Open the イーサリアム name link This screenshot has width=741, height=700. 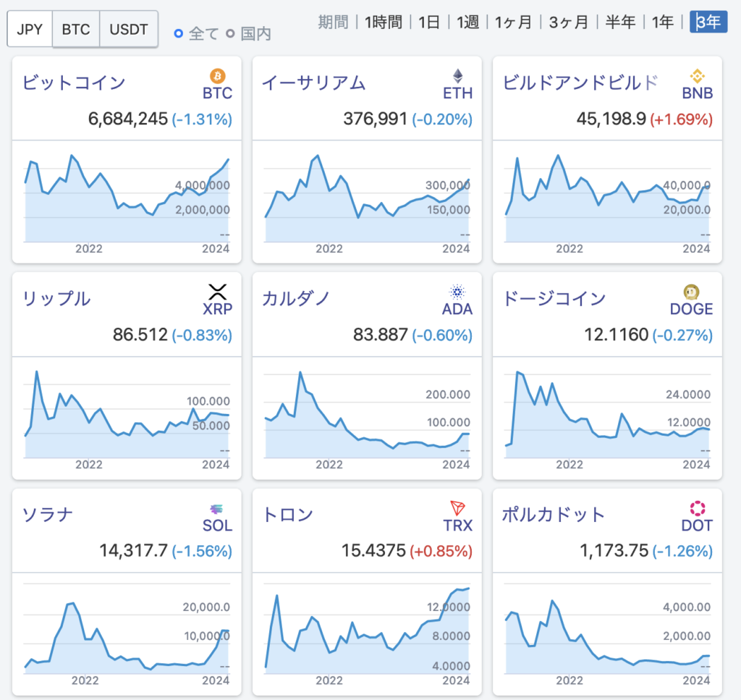[313, 83]
